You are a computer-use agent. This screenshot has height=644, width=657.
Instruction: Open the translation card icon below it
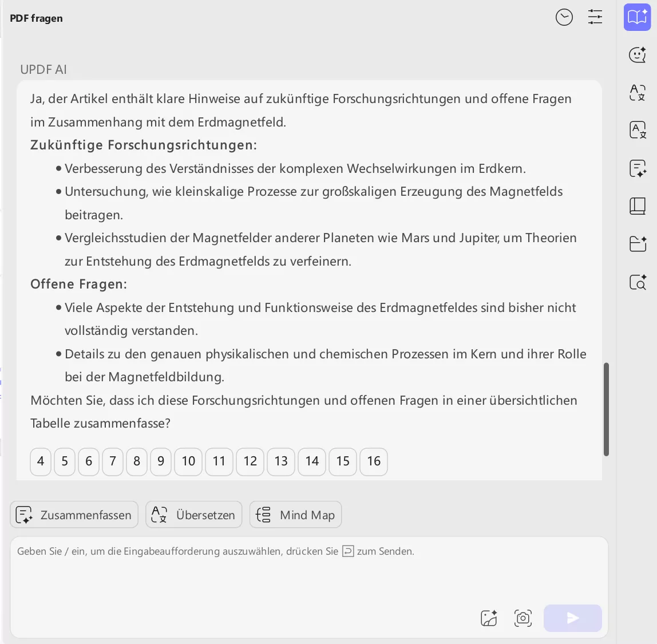(x=637, y=129)
